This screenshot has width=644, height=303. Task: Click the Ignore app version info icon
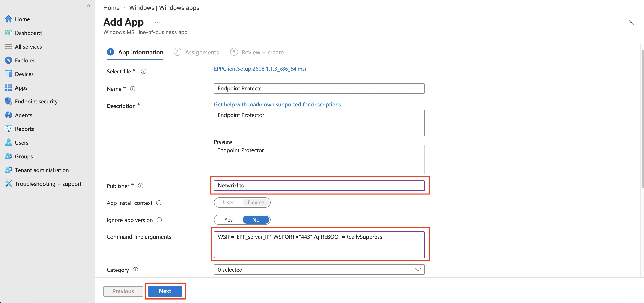tap(159, 220)
